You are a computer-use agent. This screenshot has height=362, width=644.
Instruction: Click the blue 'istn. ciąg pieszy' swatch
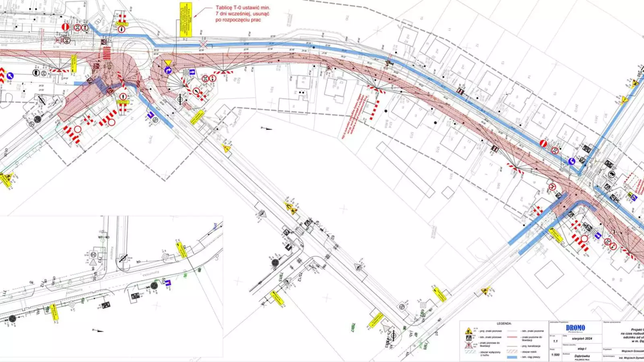512,358
